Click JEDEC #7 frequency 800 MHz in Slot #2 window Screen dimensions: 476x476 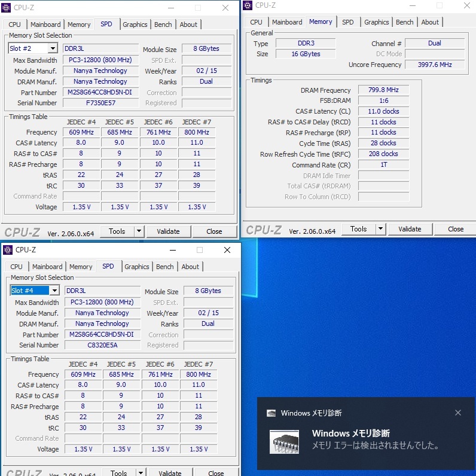click(x=197, y=132)
